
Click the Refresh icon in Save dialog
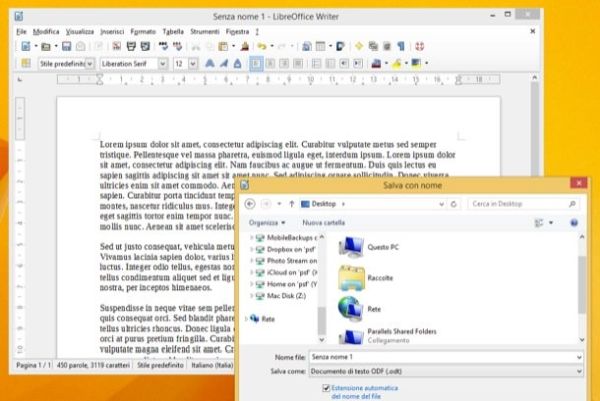[454, 204]
